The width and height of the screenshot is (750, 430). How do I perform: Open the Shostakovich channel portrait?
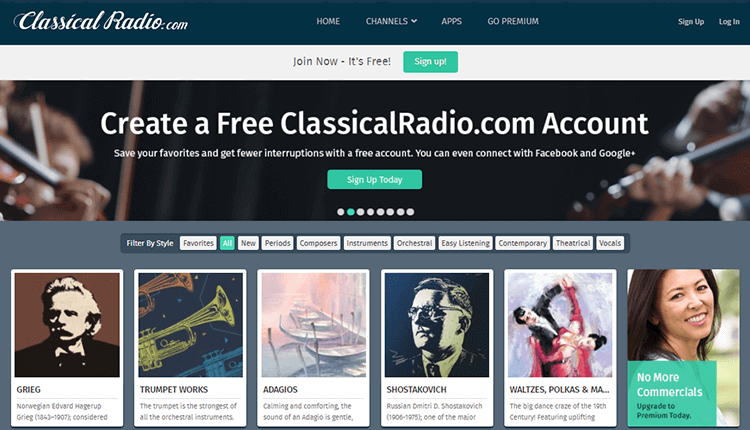[x=437, y=325]
